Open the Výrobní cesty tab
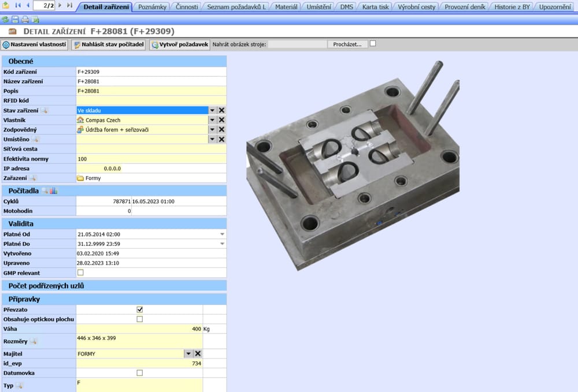The height and width of the screenshot is (392, 578). coord(417,6)
